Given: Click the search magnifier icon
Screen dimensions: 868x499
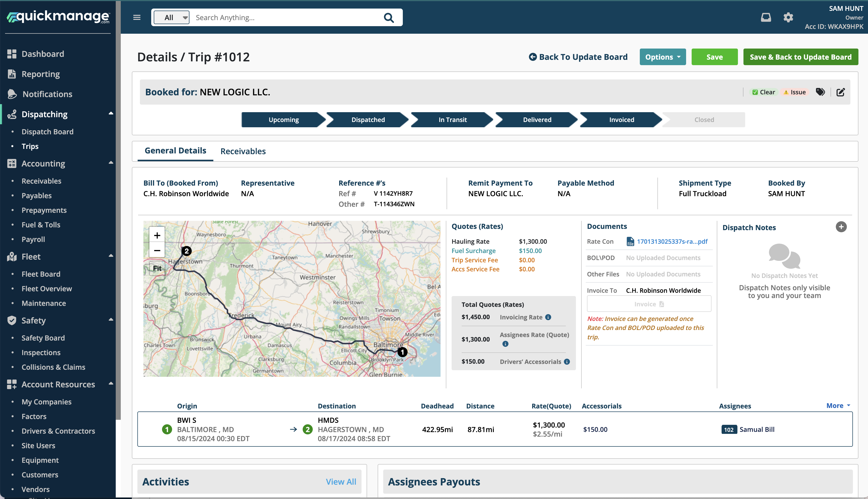Looking at the screenshot, I should coord(388,17).
